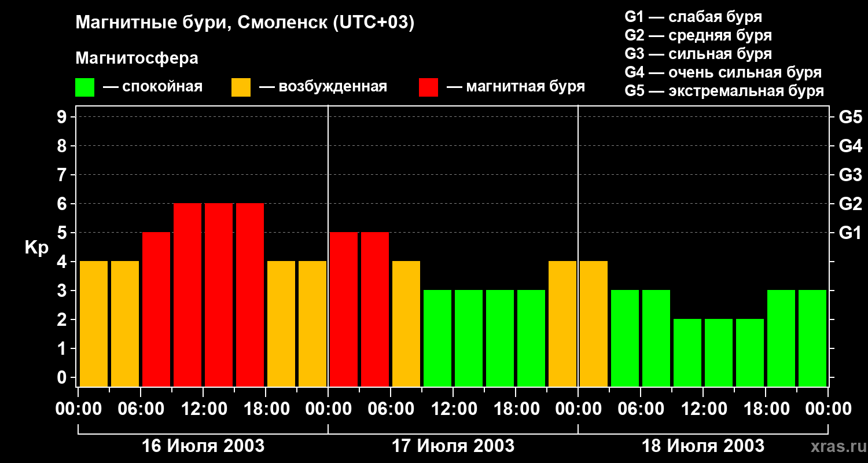Screen dimensions: 868x463
Task: Click the red 'магнитная буря' legend swatch
Action: [x=428, y=87]
